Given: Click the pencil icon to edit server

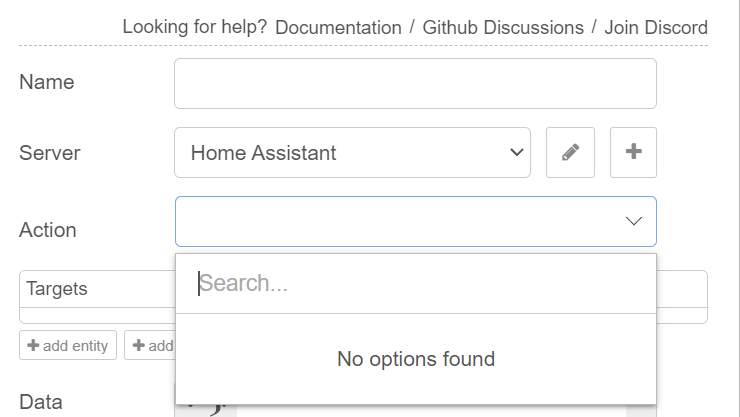Looking at the screenshot, I should pyautogui.click(x=570, y=152).
